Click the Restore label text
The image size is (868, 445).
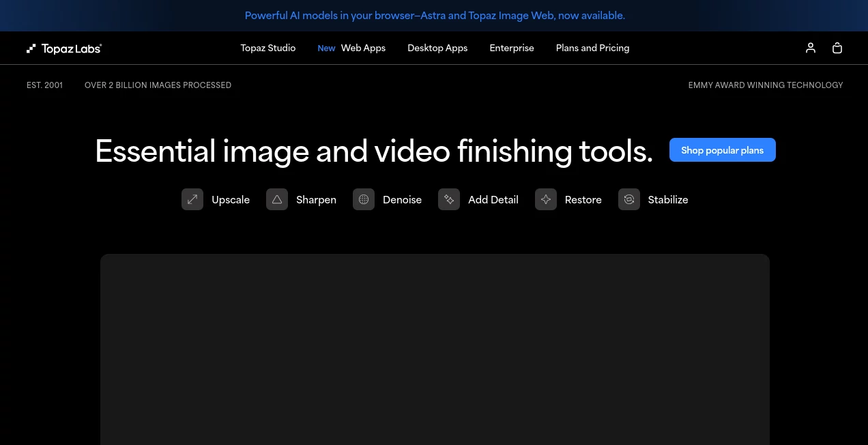(x=583, y=199)
